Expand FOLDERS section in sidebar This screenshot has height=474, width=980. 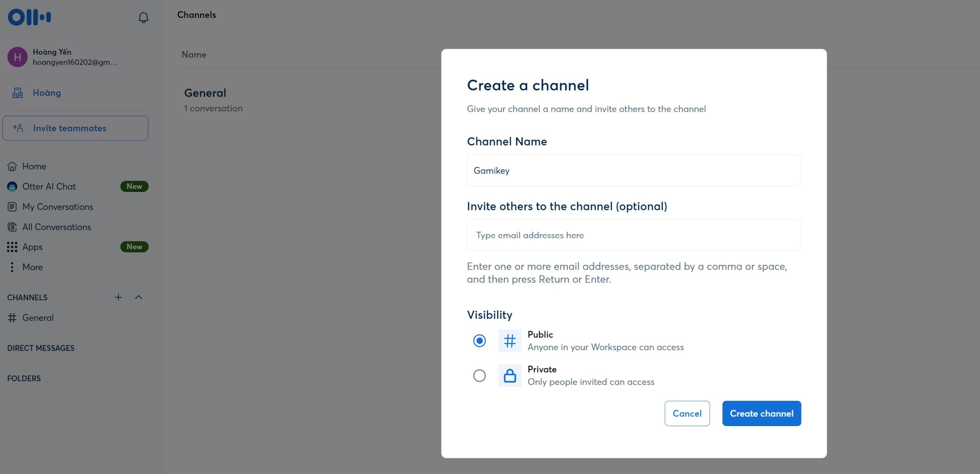tap(23, 378)
